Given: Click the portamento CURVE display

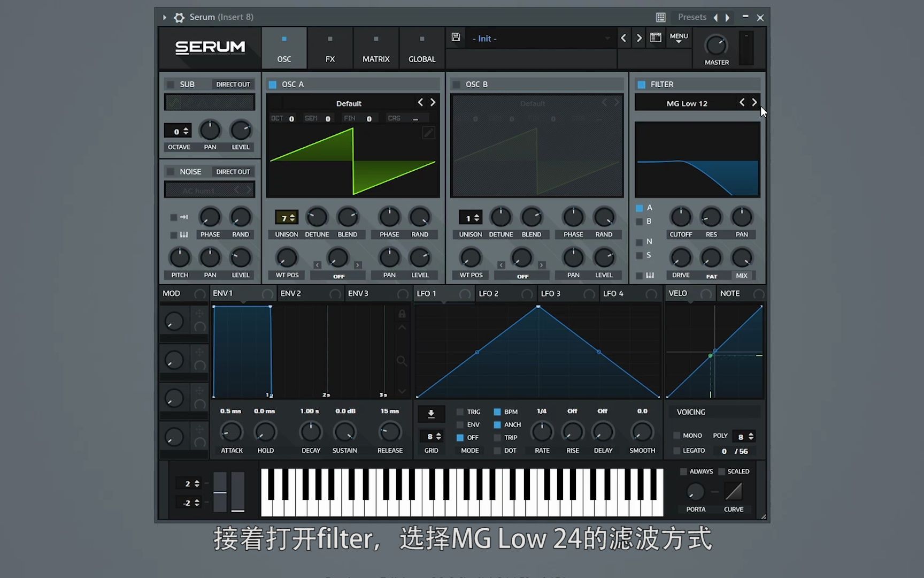Looking at the screenshot, I should pyautogui.click(x=733, y=491).
